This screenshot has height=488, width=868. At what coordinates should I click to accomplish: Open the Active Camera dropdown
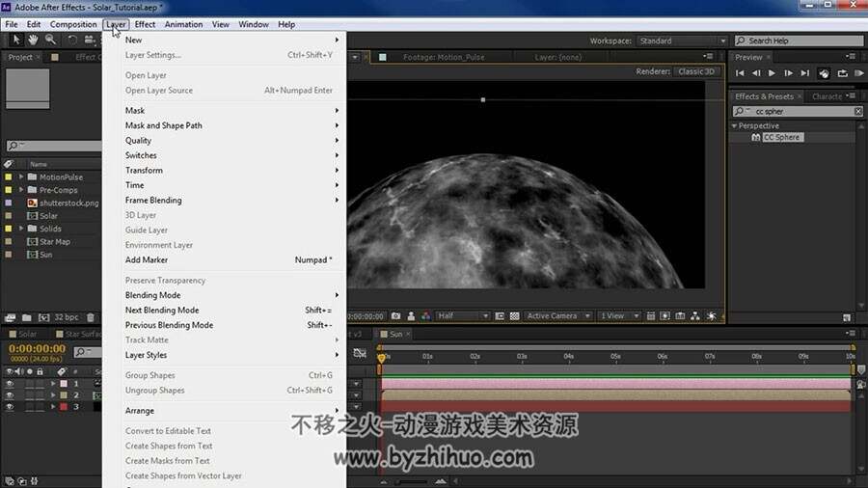click(x=558, y=316)
